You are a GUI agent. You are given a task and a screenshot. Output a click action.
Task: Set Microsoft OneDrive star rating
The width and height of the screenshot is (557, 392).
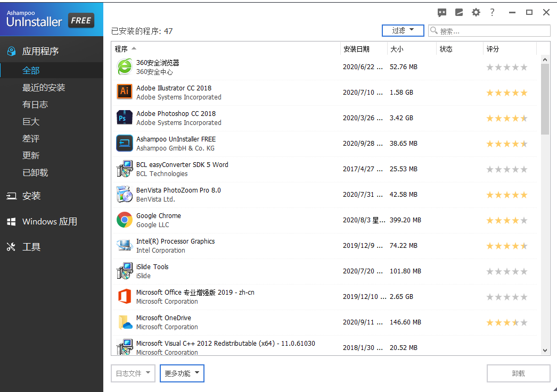[507, 322]
